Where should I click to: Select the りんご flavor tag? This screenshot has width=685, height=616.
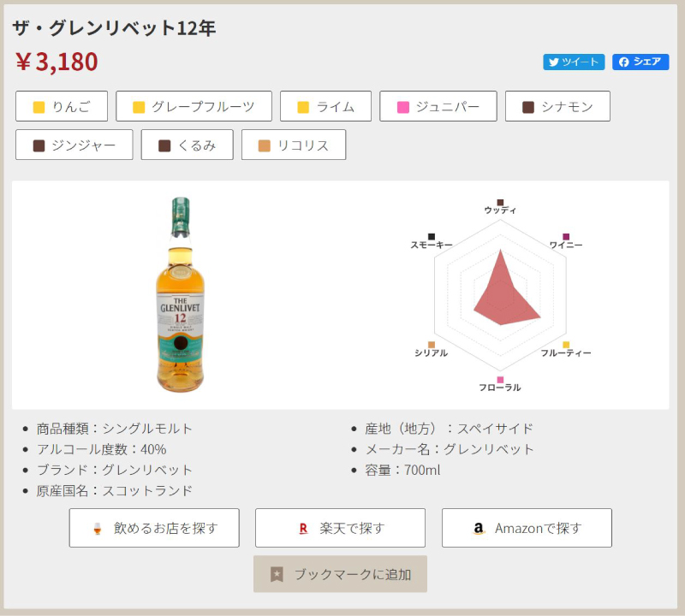tap(62, 106)
